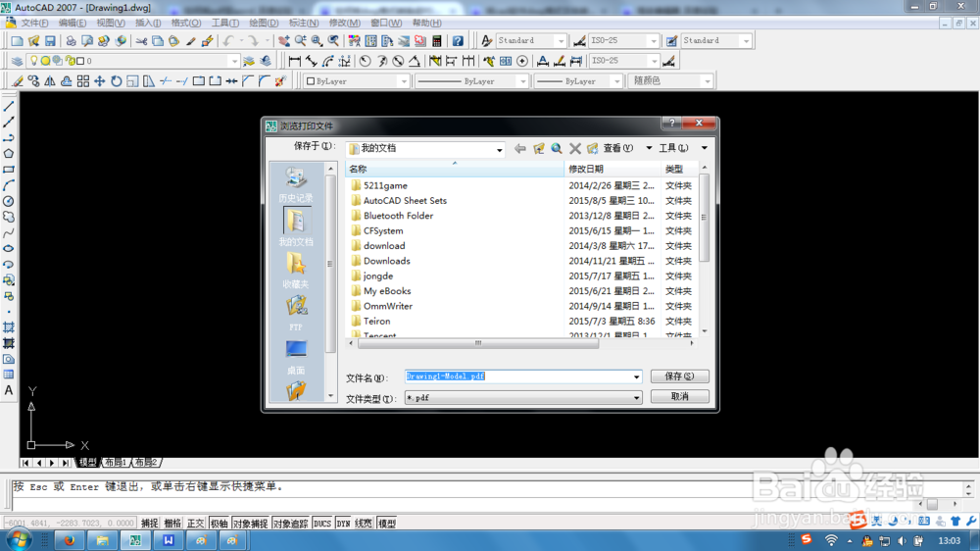Open the 绘图(D) menu

click(x=264, y=24)
